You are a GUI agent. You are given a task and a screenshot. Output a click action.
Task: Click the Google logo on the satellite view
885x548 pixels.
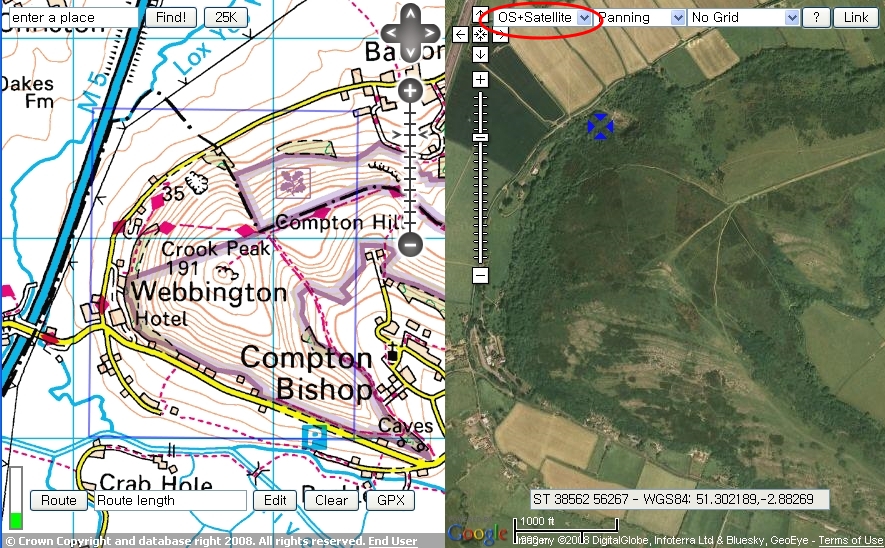pyautogui.click(x=477, y=533)
